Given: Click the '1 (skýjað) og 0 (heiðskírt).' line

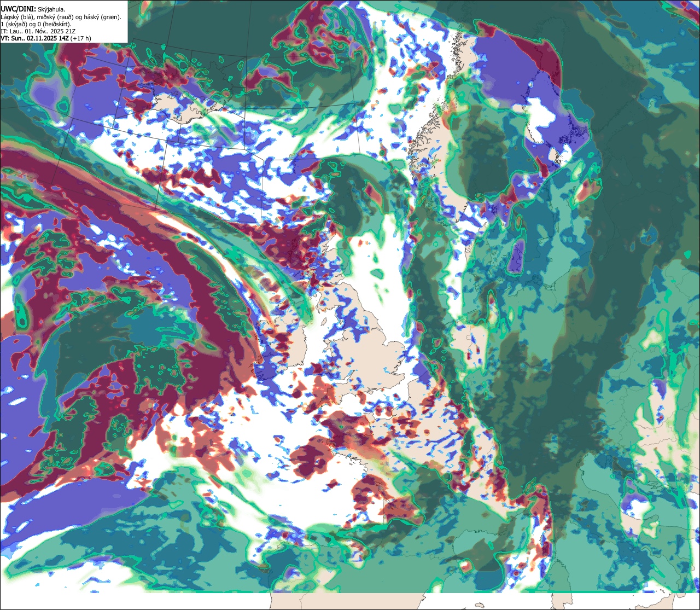Looking at the screenshot, I should (36, 24).
